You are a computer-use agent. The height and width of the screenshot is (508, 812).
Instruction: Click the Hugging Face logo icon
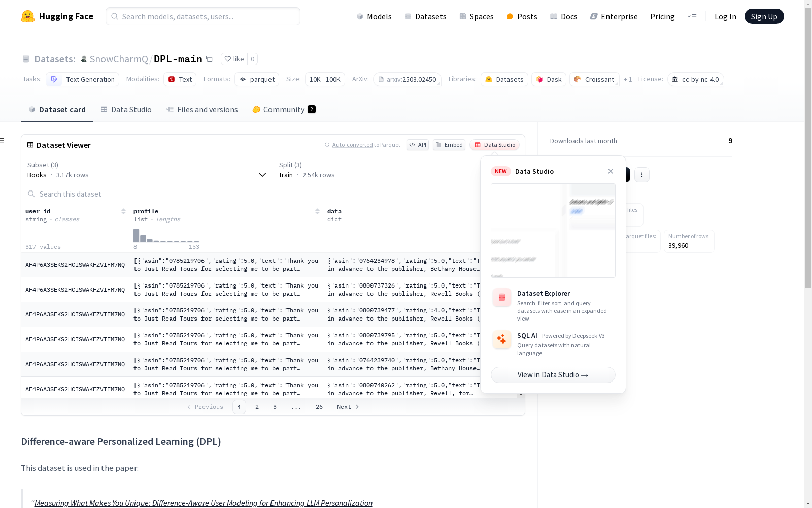[28, 16]
